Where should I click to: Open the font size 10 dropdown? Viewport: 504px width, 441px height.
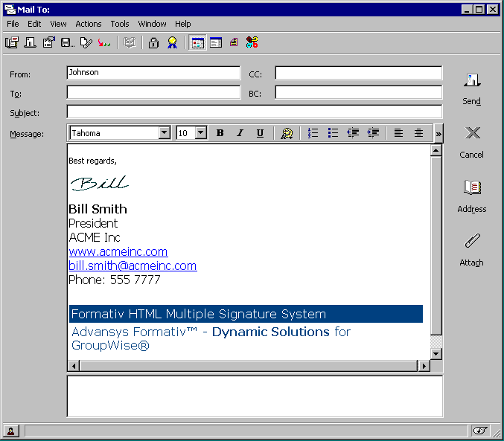point(200,132)
